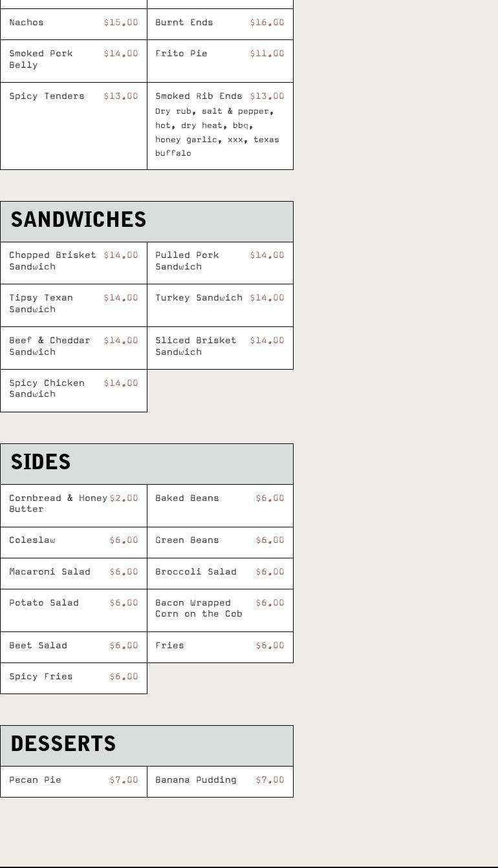Click the Macaroni Salad item

[x=50, y=572]
